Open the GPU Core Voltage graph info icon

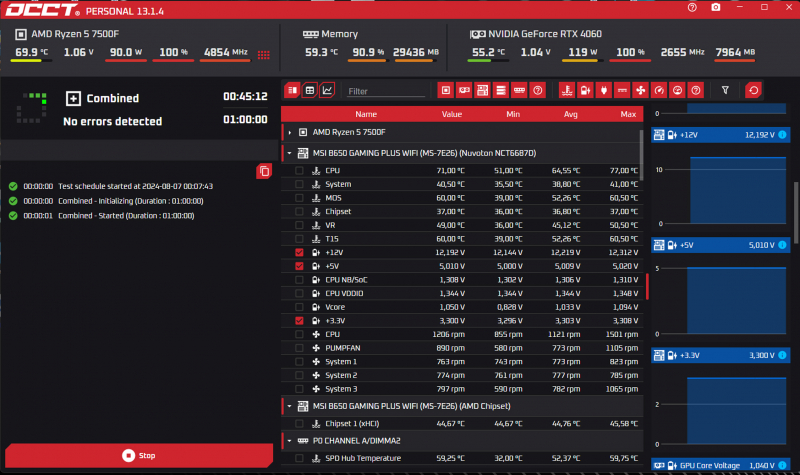pyautogui.click(x=782, y=465)
